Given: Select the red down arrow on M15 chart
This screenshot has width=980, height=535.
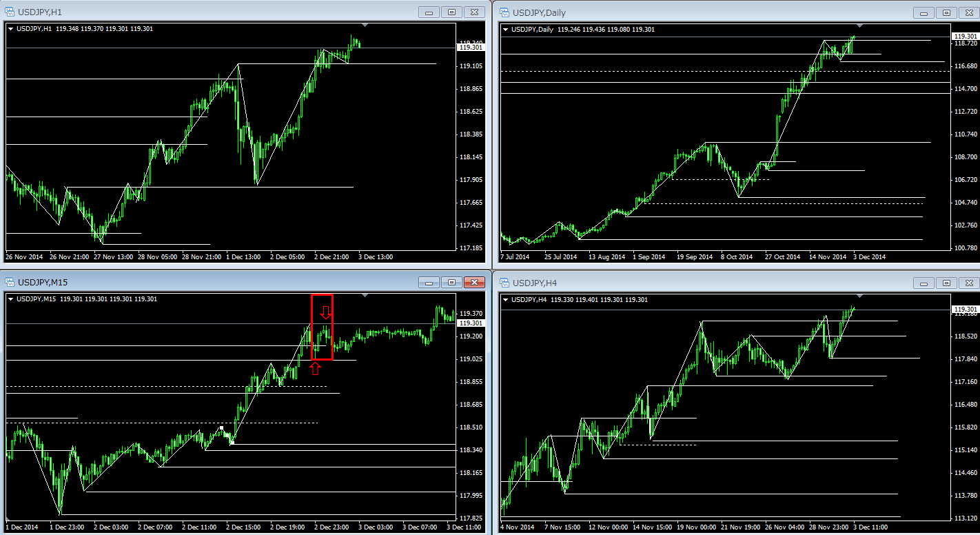Looking at the screenshot, I should coord(326,313).
